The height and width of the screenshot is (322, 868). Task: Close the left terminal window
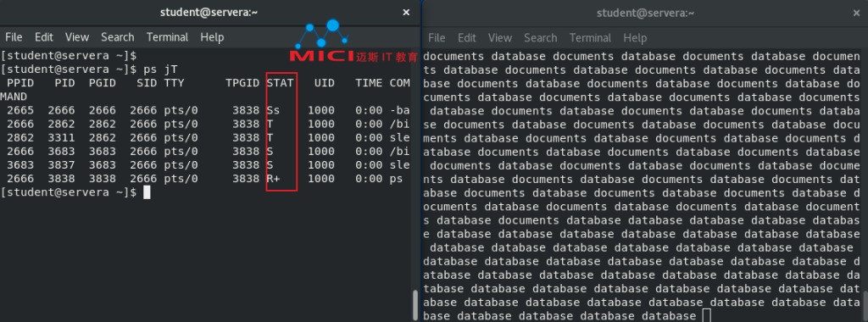coord(406,12)
